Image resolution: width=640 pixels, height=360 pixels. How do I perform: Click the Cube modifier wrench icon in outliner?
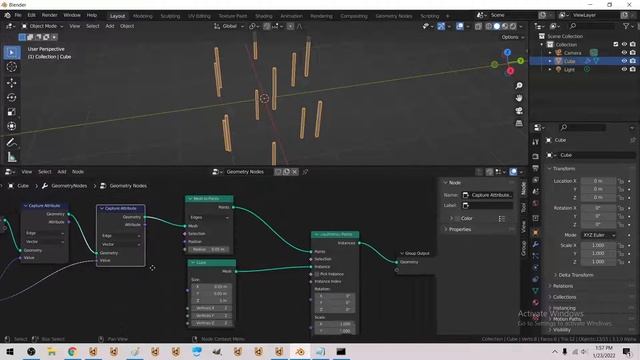pos(588,61)
